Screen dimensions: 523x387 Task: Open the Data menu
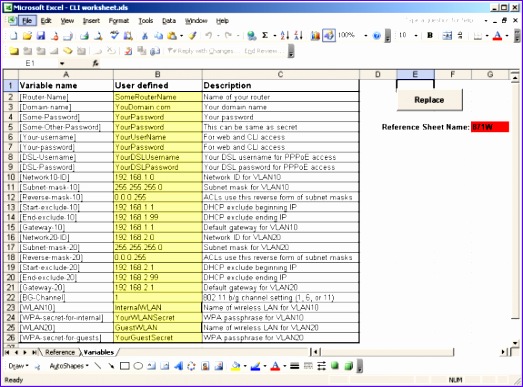pyautogui.click(x=169, y=21)
